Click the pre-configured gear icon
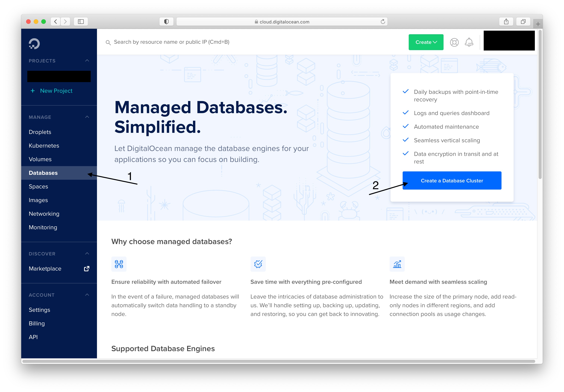The height and width of the screenshot is (392, 564). click(258, 264)
